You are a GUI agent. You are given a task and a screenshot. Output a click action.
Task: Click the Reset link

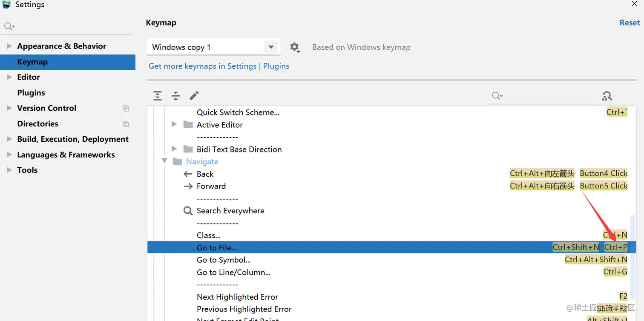tap(630, 23)
